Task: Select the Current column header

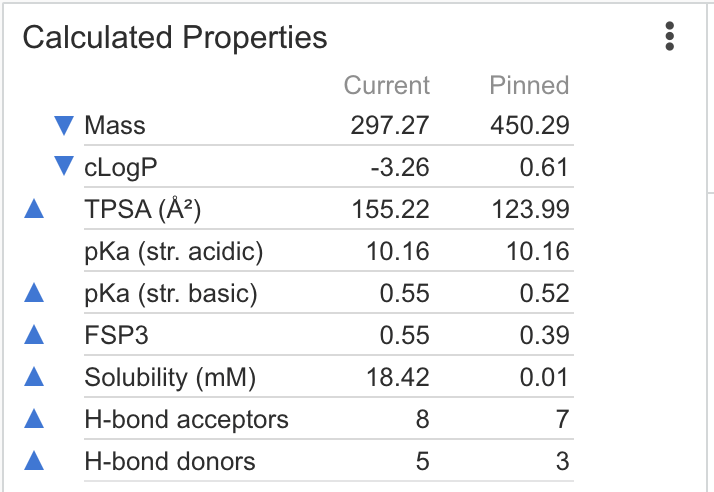Action: (386, 85)
